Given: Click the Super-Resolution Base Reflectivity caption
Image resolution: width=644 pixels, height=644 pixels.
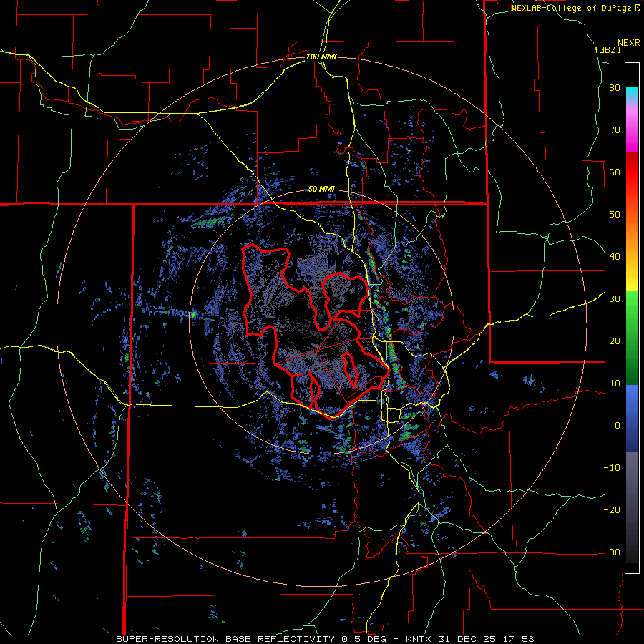Looking at the screenshot, I should [326, 639].
